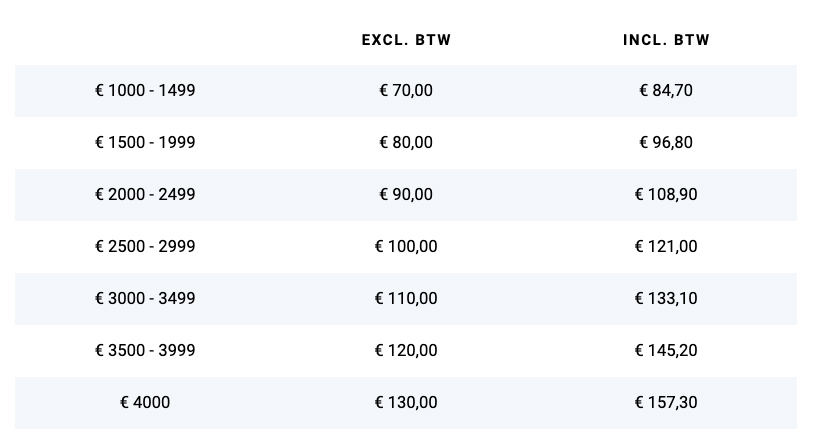Select the € 108,90 incl. BTW value
813x446 pixels.
[x=666, y=194]
